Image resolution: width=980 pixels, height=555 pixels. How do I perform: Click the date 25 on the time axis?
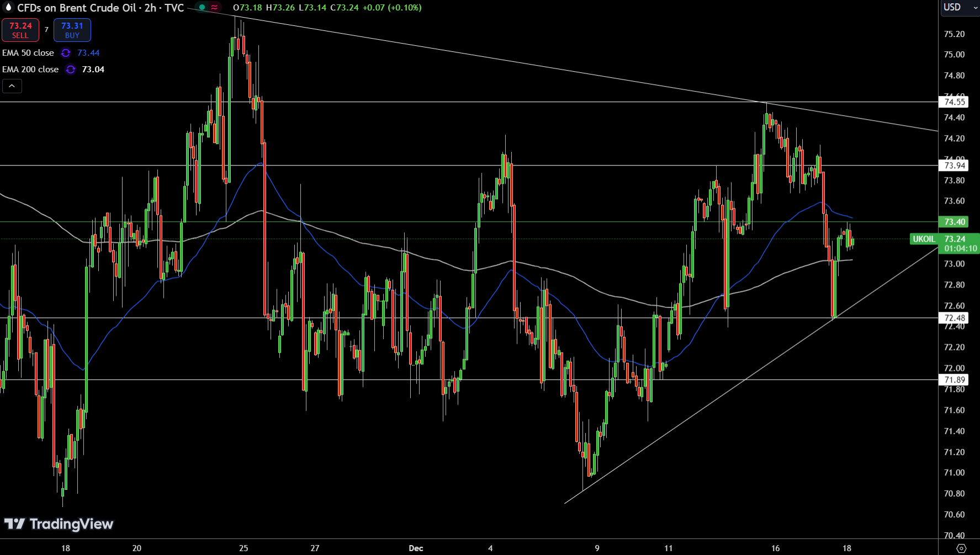pyautogui.click(x=243, y=548)
